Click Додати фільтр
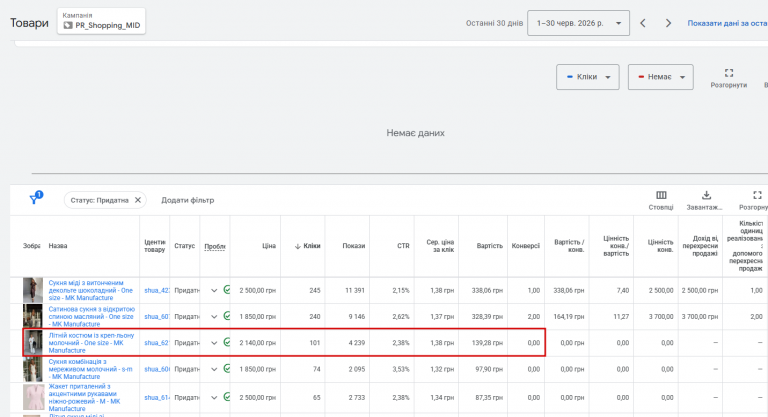This screenshot has height=417, width=768. coord(188,200)
